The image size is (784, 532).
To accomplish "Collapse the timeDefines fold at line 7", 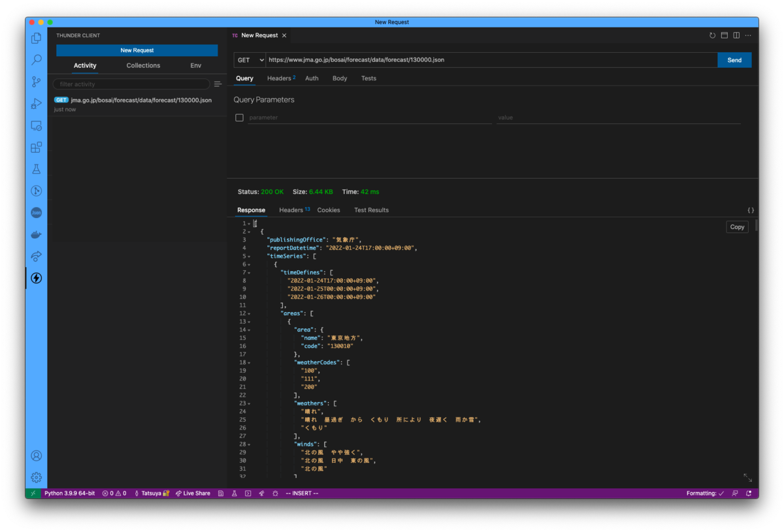I will point(249,273).
